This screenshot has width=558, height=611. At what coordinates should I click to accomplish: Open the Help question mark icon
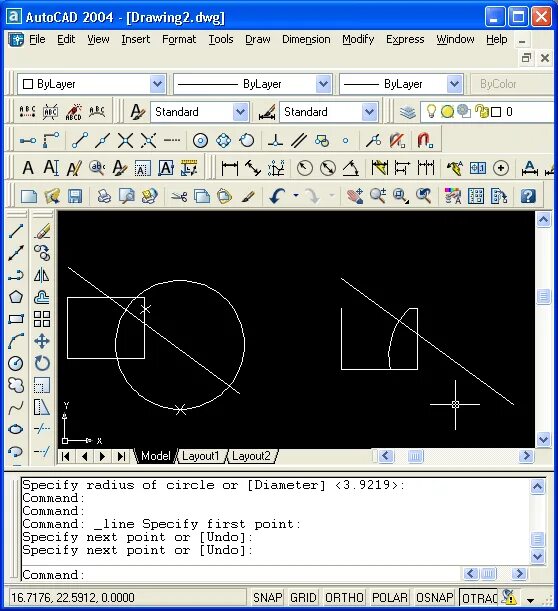click(528, 196)
